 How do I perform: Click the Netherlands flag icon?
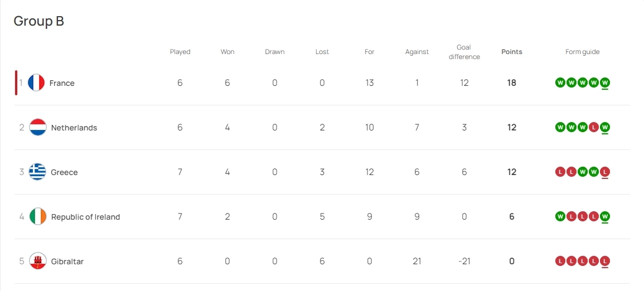point(38,128)
